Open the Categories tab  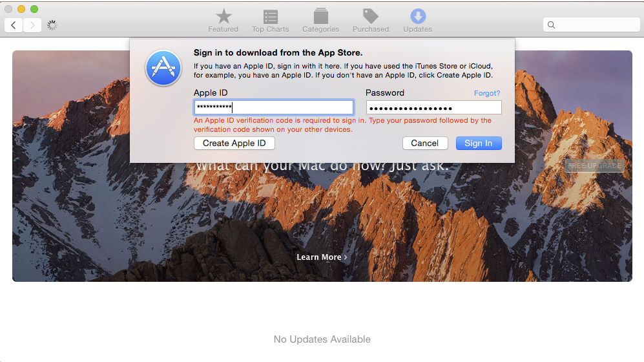click(321, 21)
